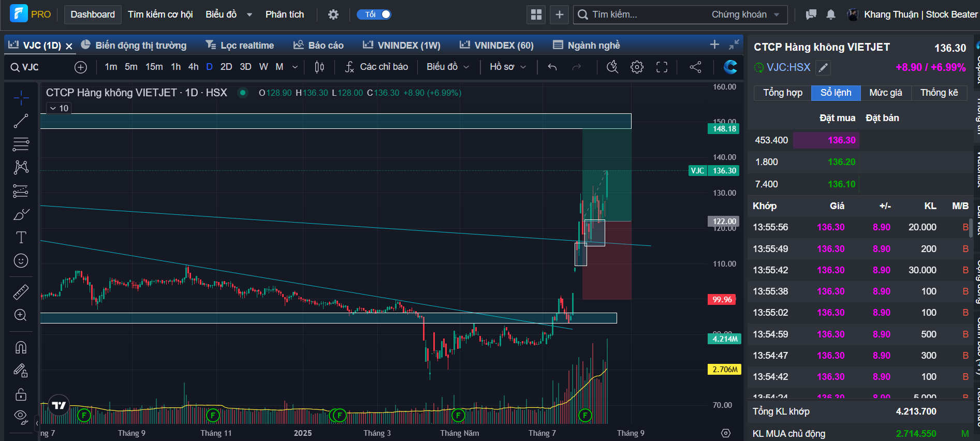Select the crosshair cursor tool
The width and height of the screenshot is (980, 441).
21,97
